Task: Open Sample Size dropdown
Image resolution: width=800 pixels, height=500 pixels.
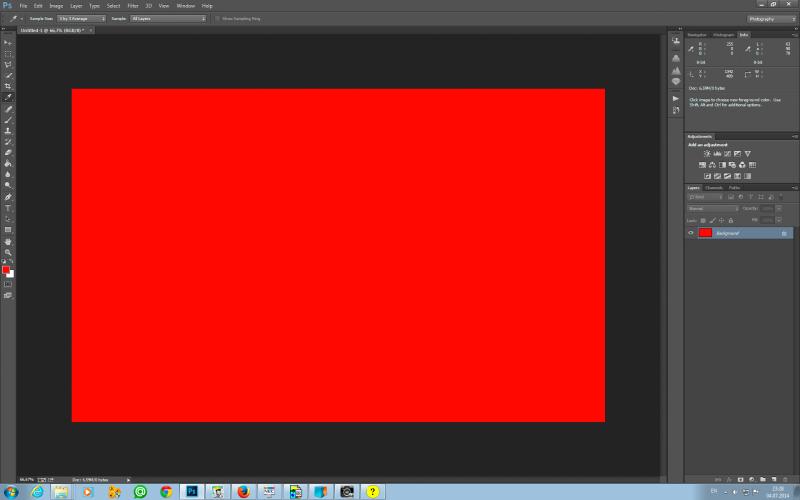Action: coord(82,19)
